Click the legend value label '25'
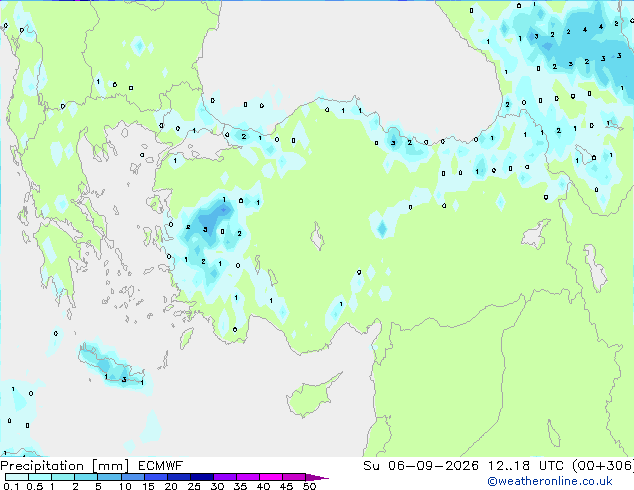The height and width of the screenshot is (490, 634). (194, 486)
